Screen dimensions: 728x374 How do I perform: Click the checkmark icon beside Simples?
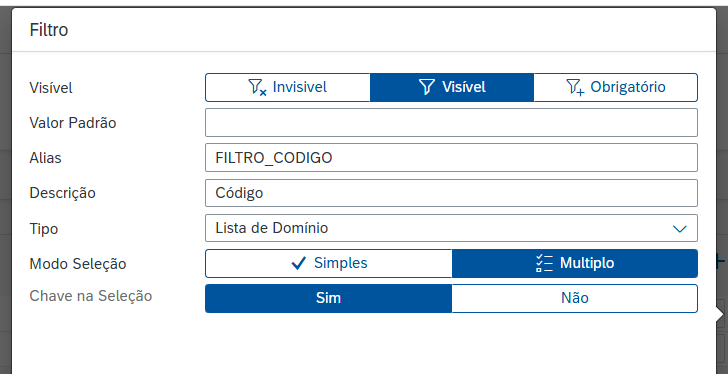coord(299,263)
